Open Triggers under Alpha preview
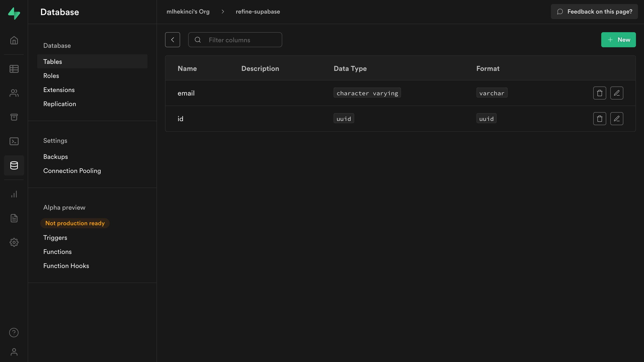 [x=55, y=238]
